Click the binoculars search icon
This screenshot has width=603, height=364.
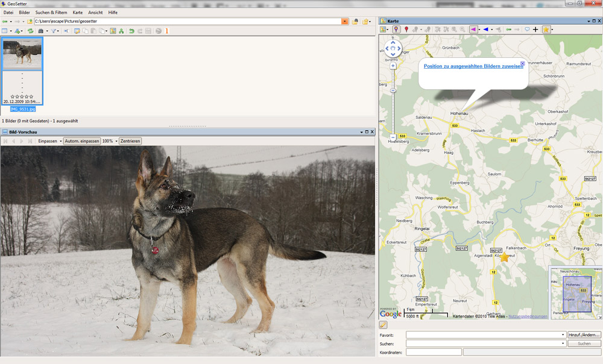click(40, 31)
